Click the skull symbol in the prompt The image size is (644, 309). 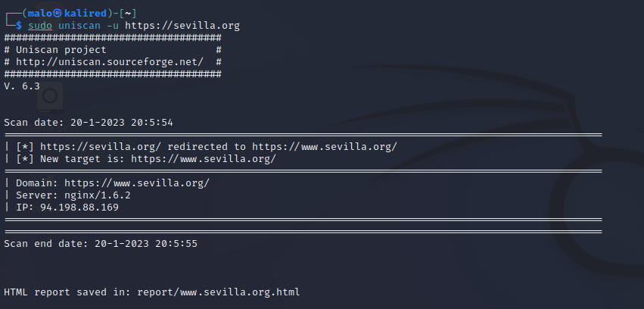(x=55, y=13)
